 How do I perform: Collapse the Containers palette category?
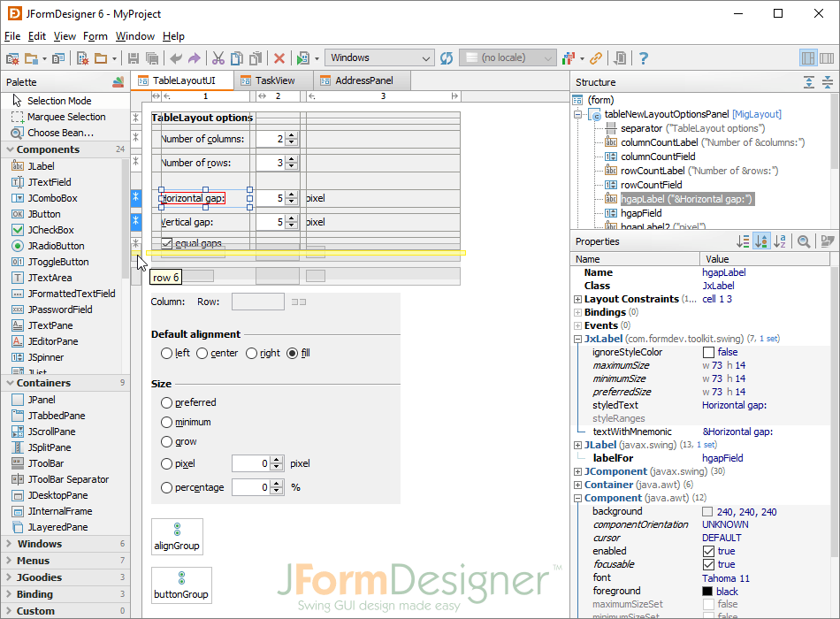point(10,383)
